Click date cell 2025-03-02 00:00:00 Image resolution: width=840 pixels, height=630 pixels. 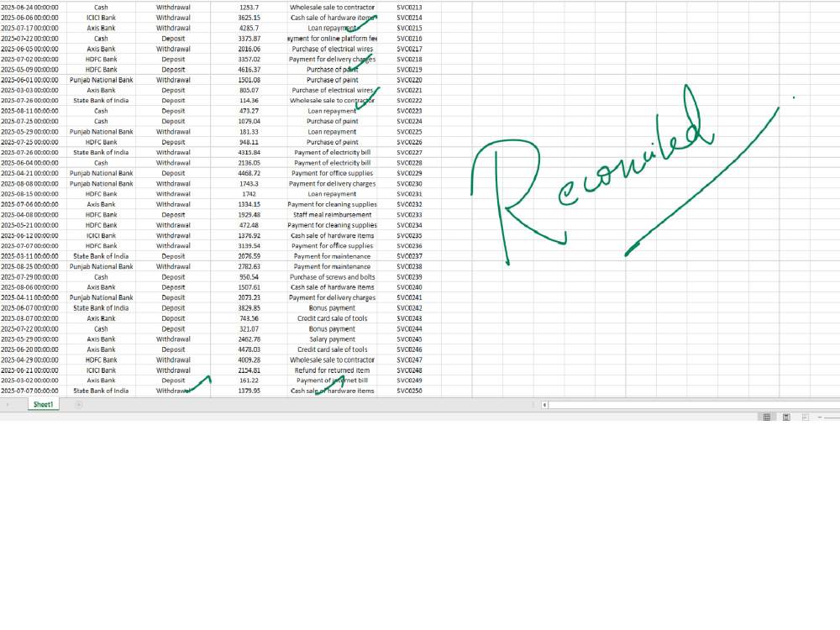coord(34,381)
